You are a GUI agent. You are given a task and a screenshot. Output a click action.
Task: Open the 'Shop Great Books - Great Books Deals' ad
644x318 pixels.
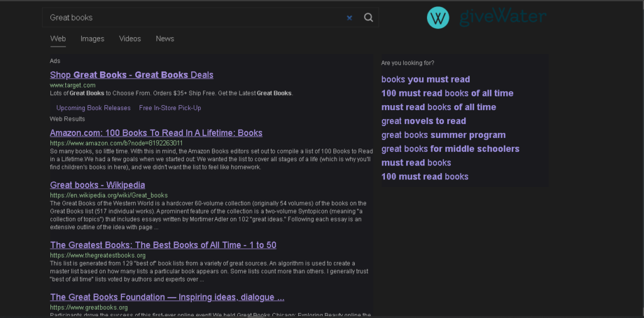pyautogui.click(x=131, y=75)
